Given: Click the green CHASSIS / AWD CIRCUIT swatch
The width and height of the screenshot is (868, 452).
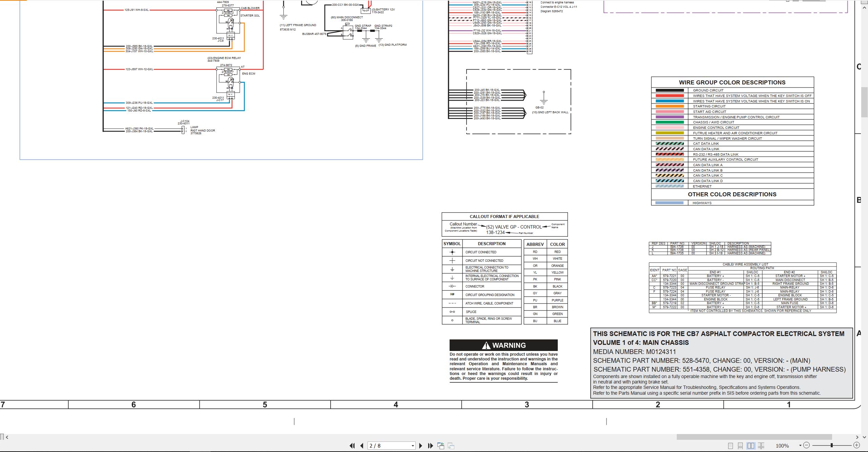Looking at the screenshot, I should [670, 122].
